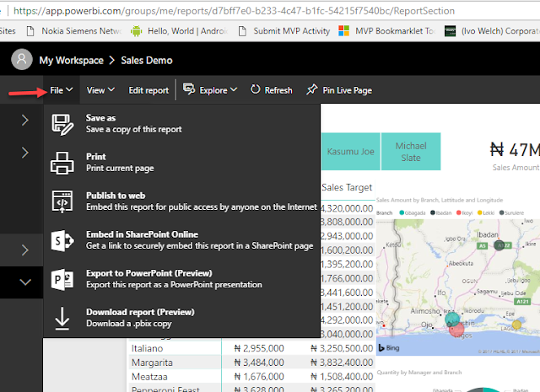540x392 pixels.
Task: Click the Bing logo on map
Action: point(389,348)
